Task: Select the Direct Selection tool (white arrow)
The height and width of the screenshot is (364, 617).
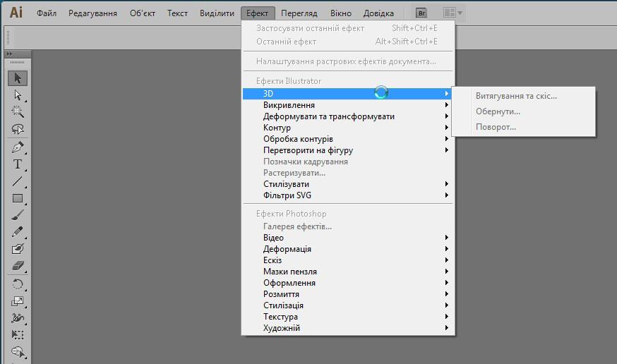Action: [x=18, y=95]
